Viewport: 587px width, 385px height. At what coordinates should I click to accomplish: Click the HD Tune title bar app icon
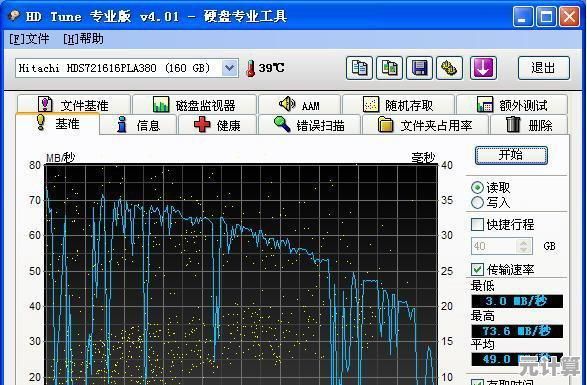[14, 16]
